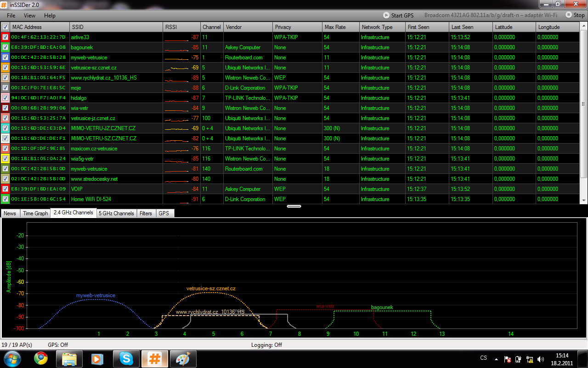588x368 pixels.
Task: Sort the list by Channel column header
Action: point(211,27)
